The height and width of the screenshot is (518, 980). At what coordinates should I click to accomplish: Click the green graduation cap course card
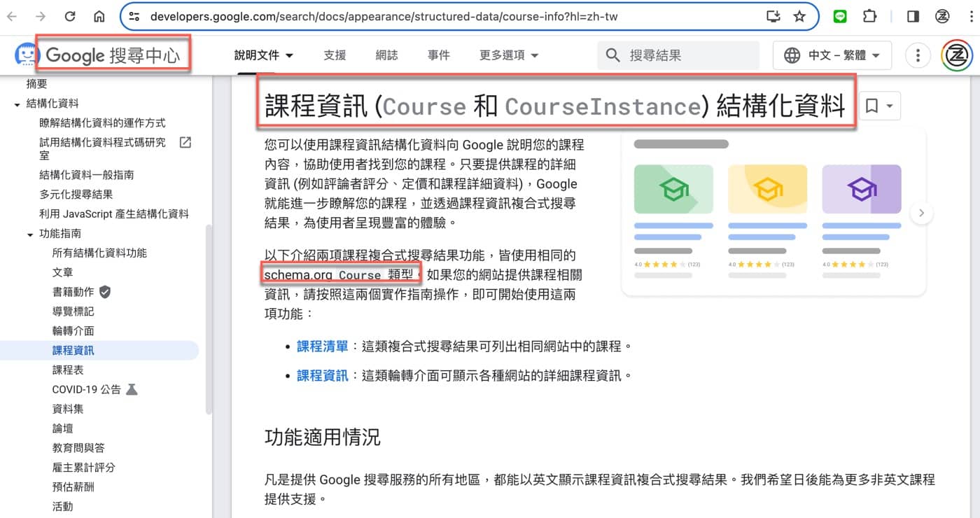(673, 189)
